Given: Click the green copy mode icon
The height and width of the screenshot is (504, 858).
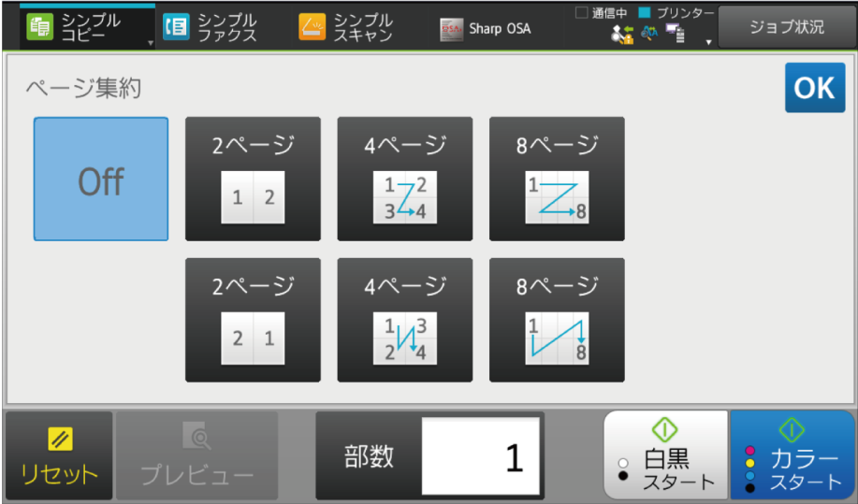Looking at the screenshot, I should (x=40, y=27).
